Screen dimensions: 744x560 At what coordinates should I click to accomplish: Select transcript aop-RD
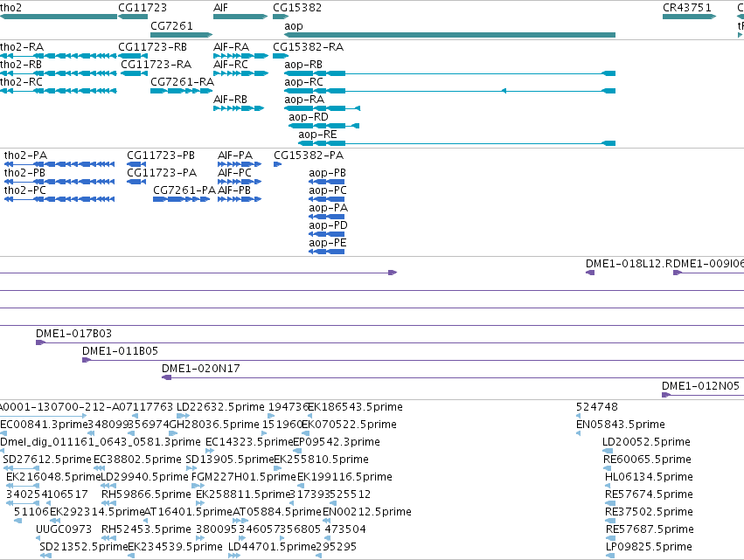tap(323, 126)
